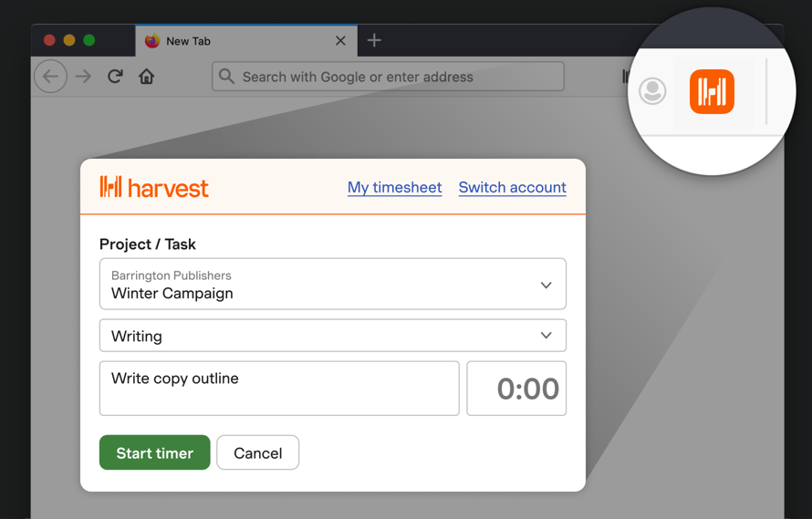Reload the page with the refresh icon
Image resolution: width=812 pixels, height=519 pixels.
click(115, 77)
